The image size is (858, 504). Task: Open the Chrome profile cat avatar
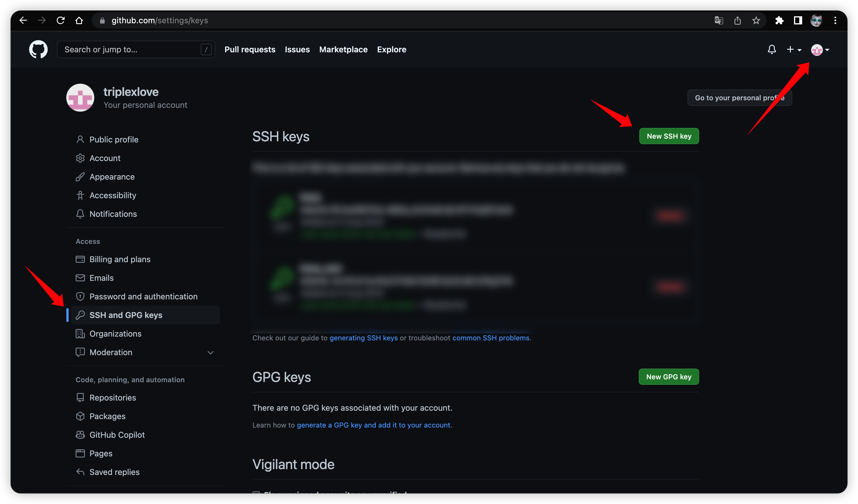click(x=816, y=20)
